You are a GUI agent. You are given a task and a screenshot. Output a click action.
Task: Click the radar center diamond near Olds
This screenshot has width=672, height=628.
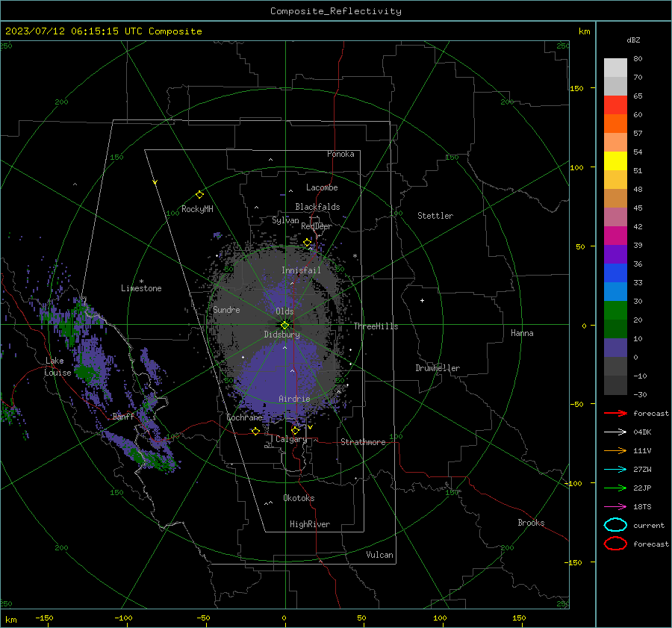click(x=285, y=325)
